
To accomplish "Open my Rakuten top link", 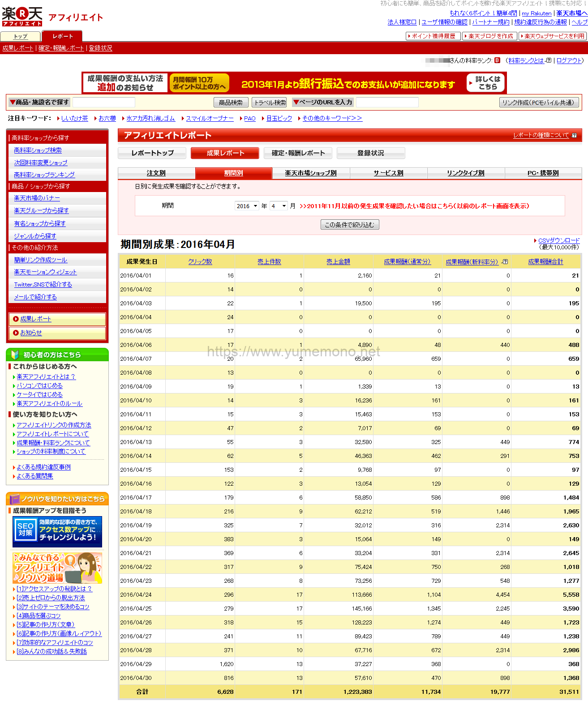I will pos(536,13).
